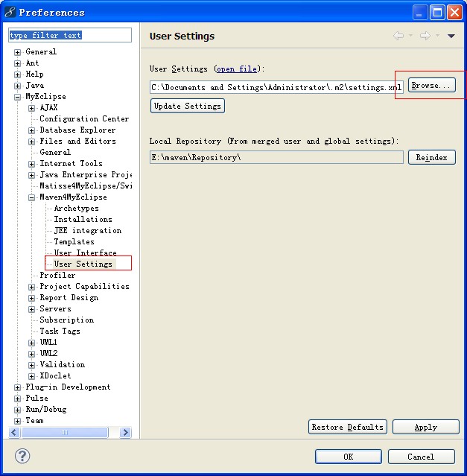The image size is (467, 476).
Task: Cancel the Preferences dialog
Action: coord(421,457)
